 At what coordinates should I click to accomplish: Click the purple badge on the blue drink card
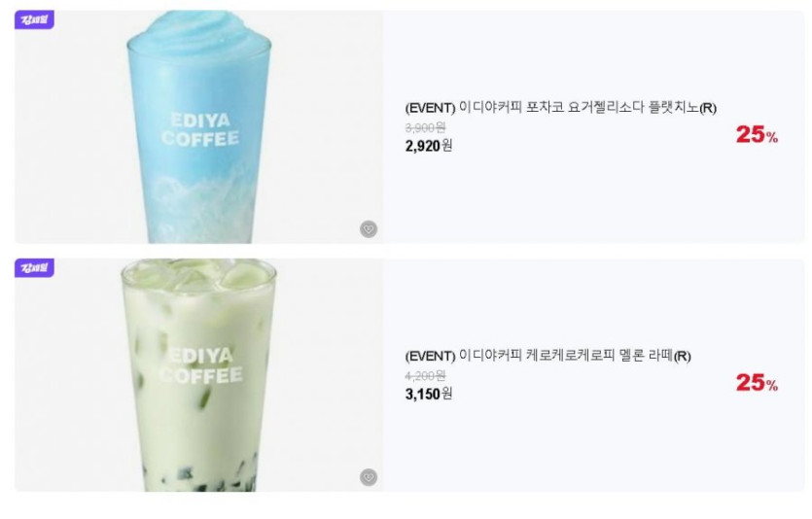coord(34,19)
